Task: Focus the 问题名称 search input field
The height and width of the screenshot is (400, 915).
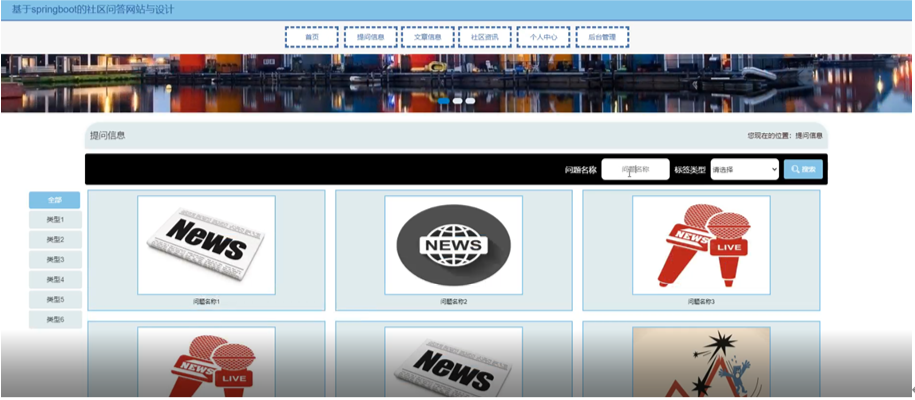Action: pyautogui.click(x=635, y=169)
